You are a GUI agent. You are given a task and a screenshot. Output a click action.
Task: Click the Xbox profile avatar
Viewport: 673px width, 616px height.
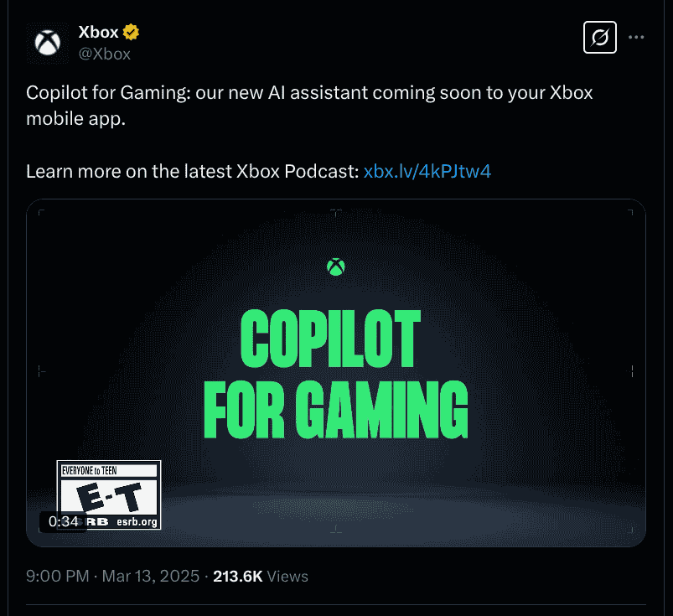click(47, 43)
